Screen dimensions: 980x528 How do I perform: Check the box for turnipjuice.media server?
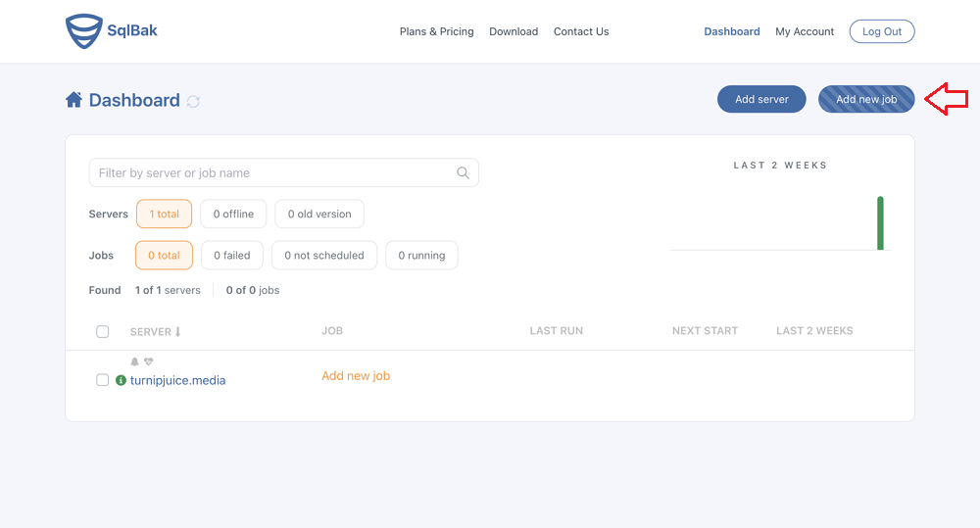(x=103, y=380)
